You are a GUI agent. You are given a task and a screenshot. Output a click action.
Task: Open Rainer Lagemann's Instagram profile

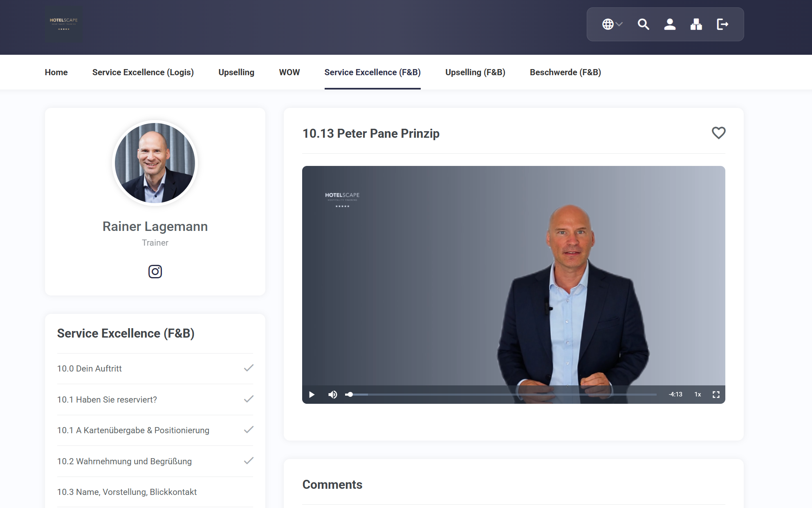click(x=155, y=271)
